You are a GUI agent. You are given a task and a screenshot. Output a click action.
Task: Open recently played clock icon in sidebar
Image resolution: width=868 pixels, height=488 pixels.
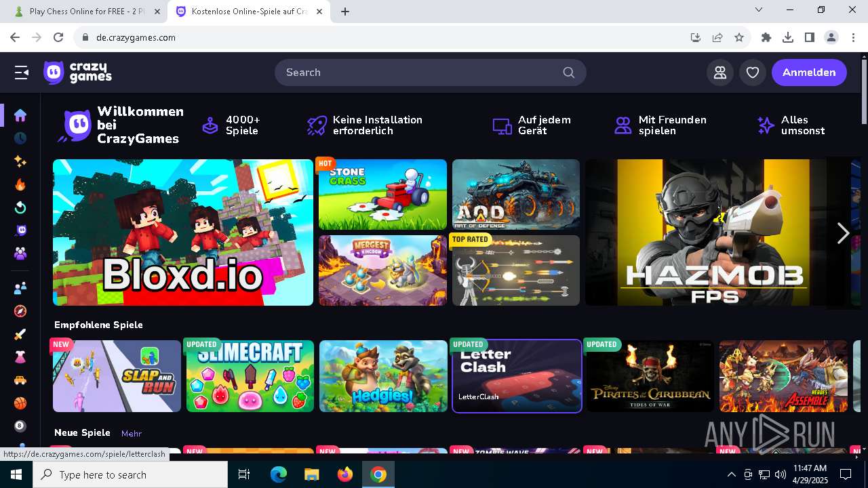point(20,138)
